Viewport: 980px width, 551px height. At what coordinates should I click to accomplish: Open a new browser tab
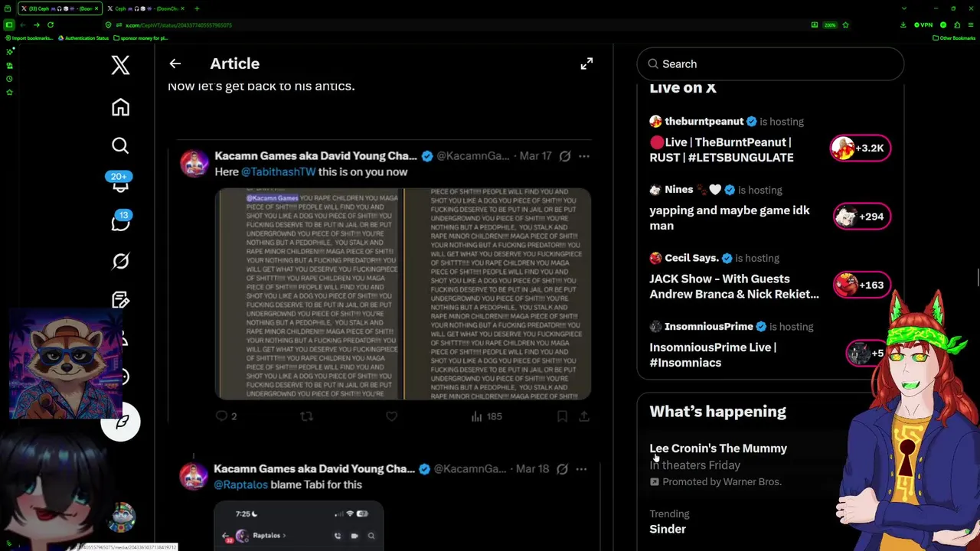pyautogui.click(x=197, y=8)
